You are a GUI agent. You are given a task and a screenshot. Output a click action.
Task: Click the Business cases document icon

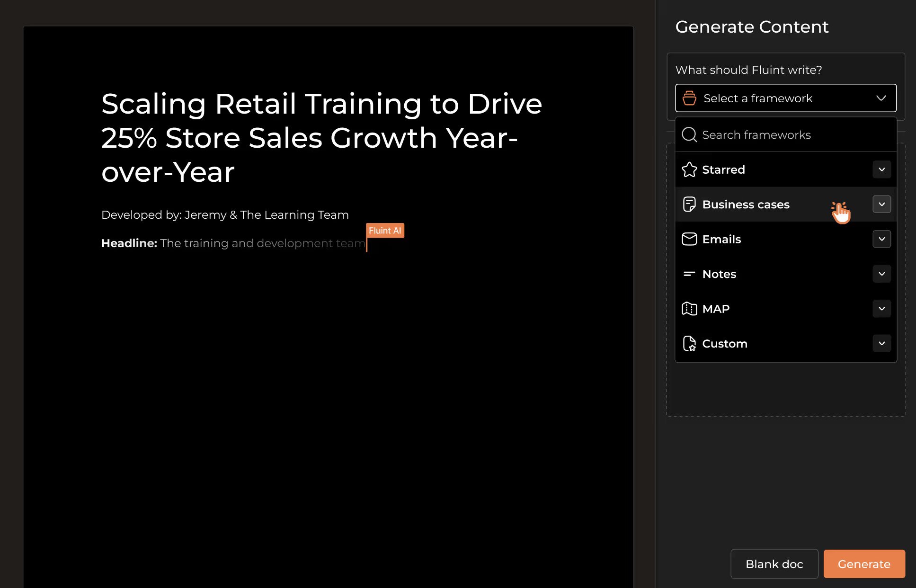[689, 205]
